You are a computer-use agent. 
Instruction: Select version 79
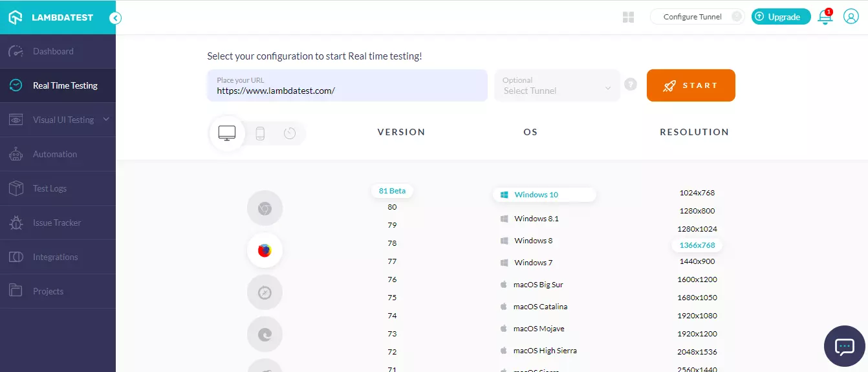[392, 225]
